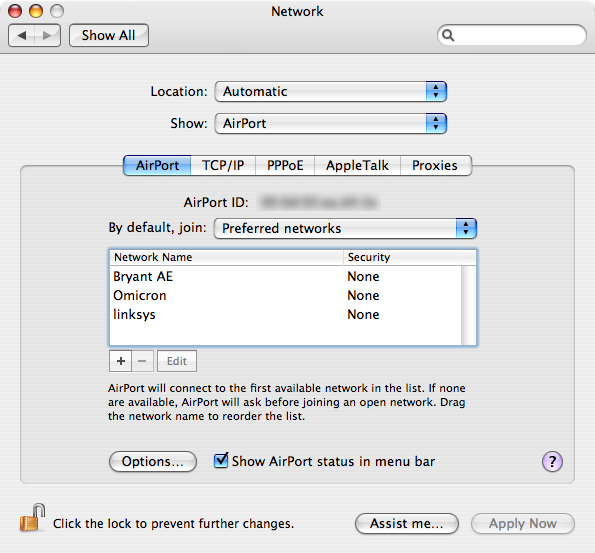Select the Bryant AE network row
Image resolution: width=595 pixels, height=553 pixels.
[286, 276]
